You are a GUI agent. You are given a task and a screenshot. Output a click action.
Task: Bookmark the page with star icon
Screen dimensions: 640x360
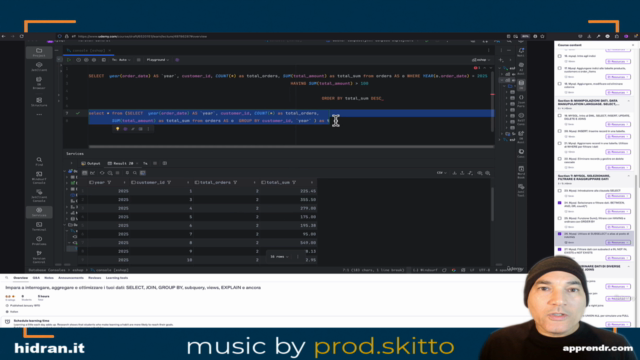pos(542,36)
